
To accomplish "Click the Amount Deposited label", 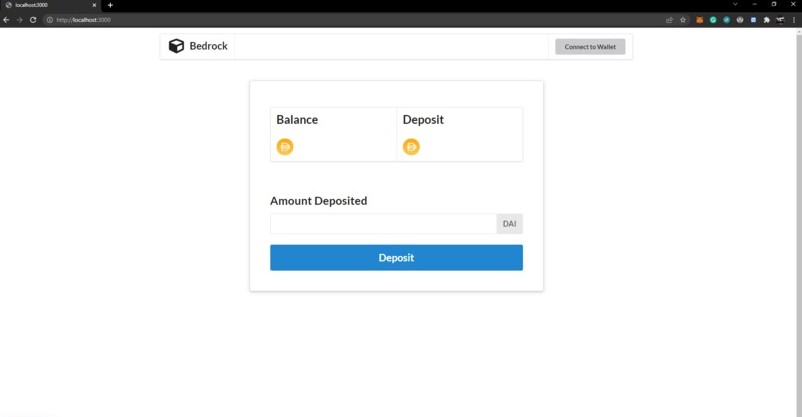I will (319, 201).
